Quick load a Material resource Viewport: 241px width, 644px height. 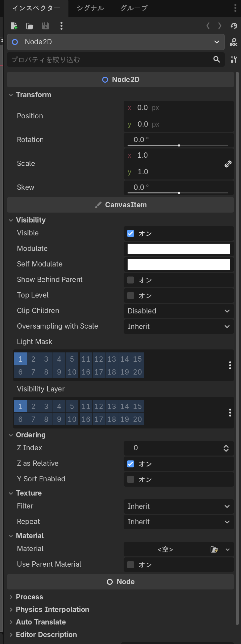pos(214,549)
